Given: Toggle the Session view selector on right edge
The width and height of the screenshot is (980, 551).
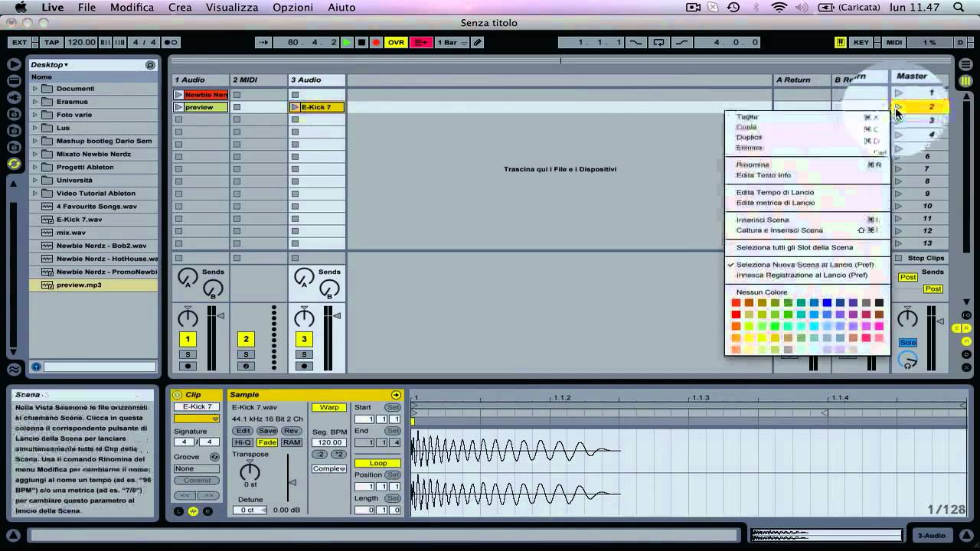Looking at the screenshot, I should (966, 81).
